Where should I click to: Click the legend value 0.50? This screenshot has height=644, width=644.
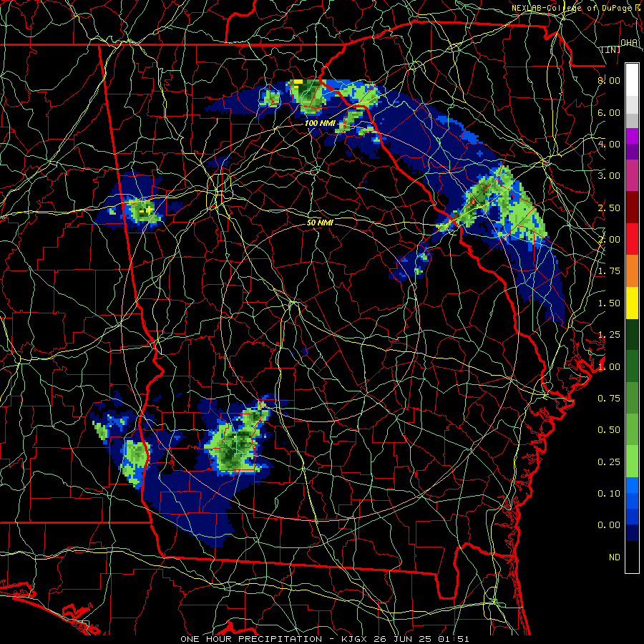[609, 430]
